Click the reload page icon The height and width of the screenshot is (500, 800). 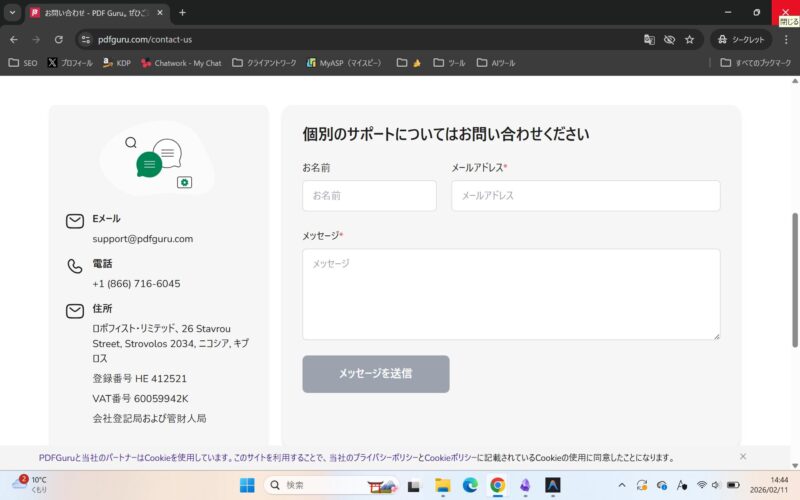59,39
